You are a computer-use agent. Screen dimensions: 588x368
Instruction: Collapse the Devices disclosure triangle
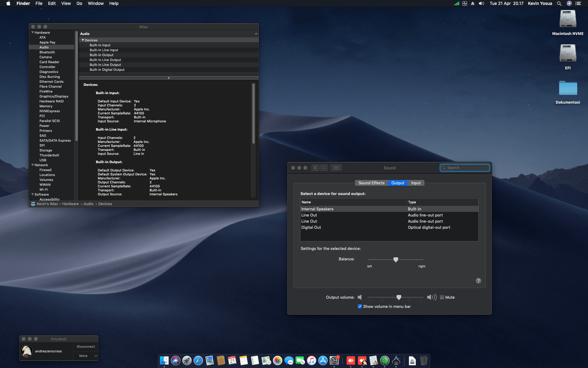83,40
